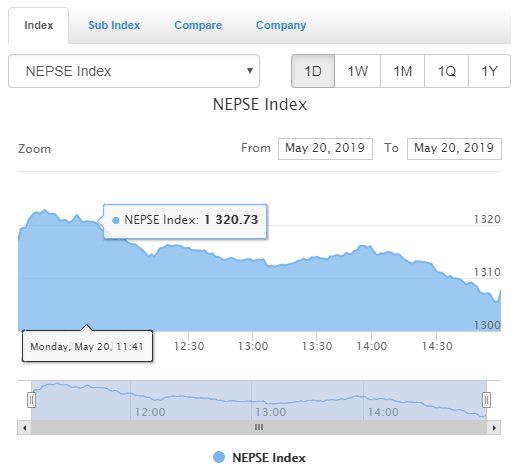
Task: Open the Sub Index tab
Action: click(114, 26)
